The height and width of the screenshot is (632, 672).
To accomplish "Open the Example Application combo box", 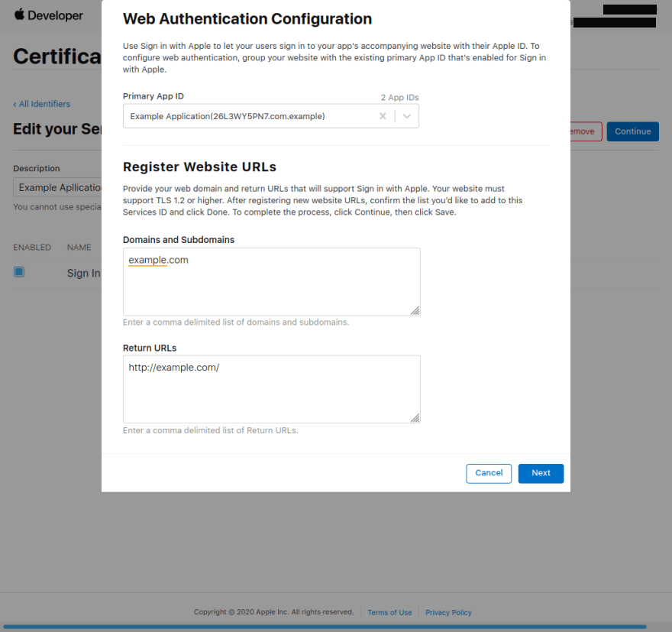I will (x=252, y=116).
